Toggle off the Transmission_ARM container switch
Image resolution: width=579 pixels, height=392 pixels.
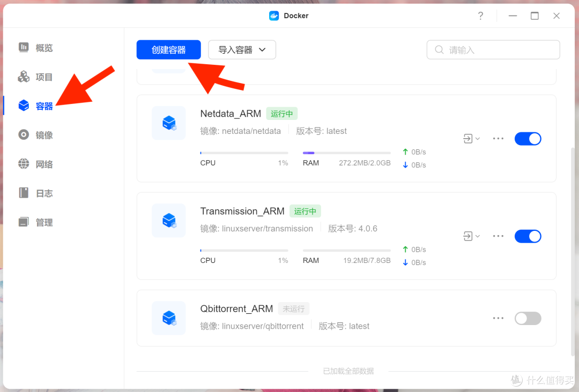tap(528, 236)
